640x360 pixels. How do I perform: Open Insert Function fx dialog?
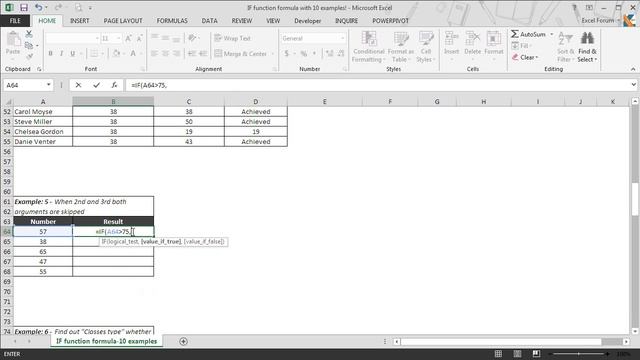point(114,85)
